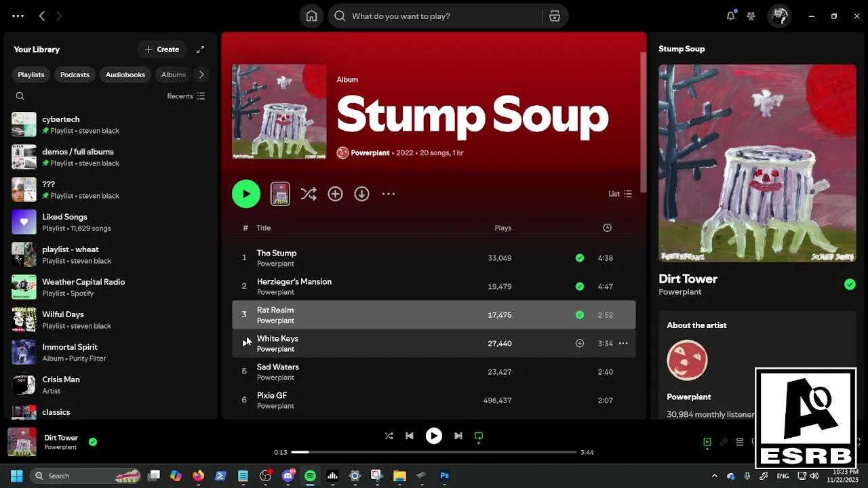
Task: Filter library by Audiobooks
Action: [x=125, y=75]
